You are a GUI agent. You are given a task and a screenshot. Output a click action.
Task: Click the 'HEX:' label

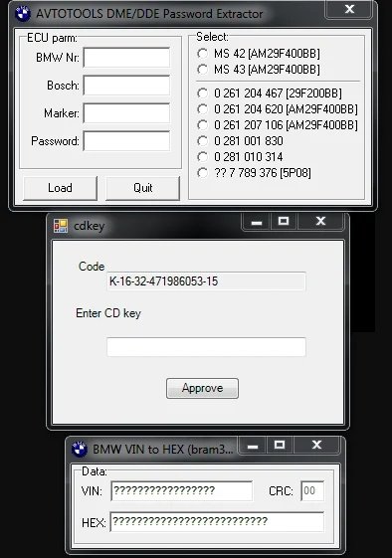[x=94, y=523]
